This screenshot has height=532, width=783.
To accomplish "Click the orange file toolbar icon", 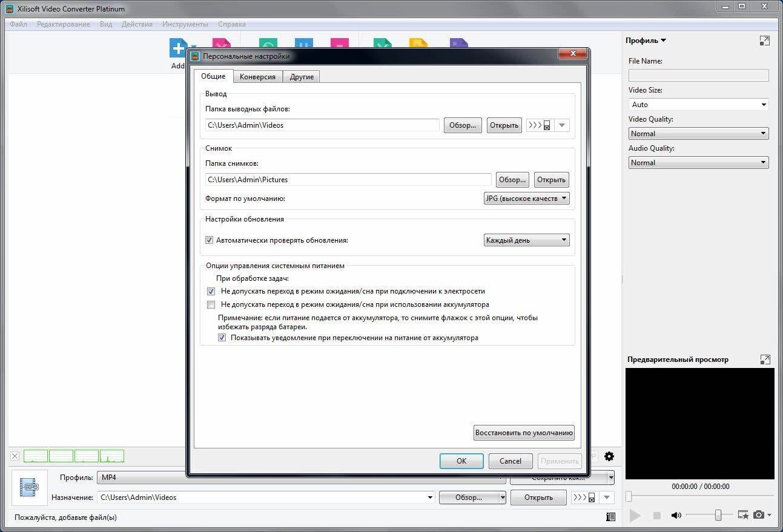I will click(x=418, y=44).
